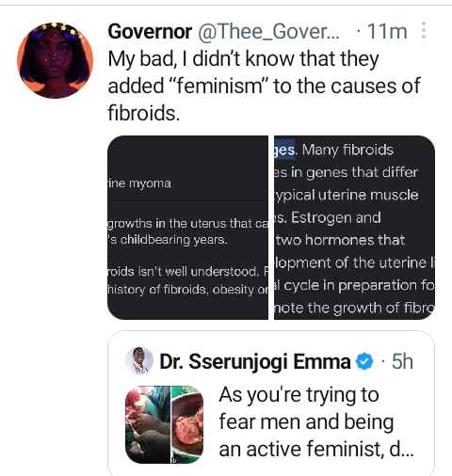Click the 5h timestamp on quoted tweet

[402, 361]
